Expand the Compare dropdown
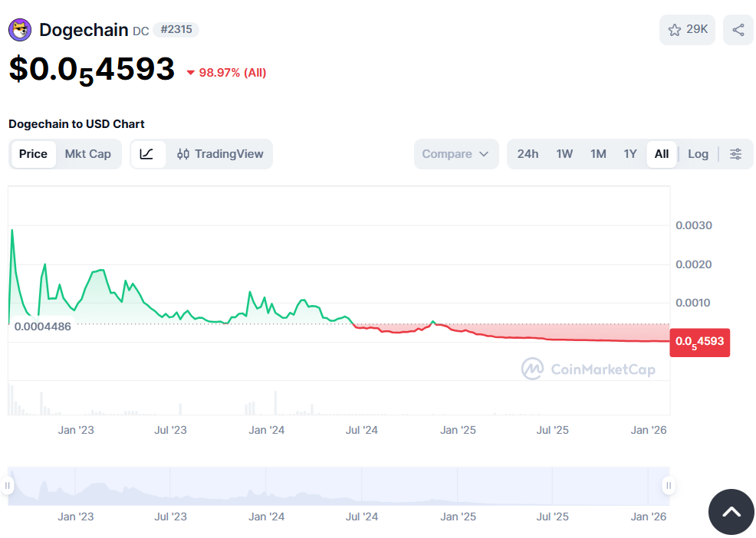Image resolution: width=756 pixels, height=538 pixels. pos(455,154)
